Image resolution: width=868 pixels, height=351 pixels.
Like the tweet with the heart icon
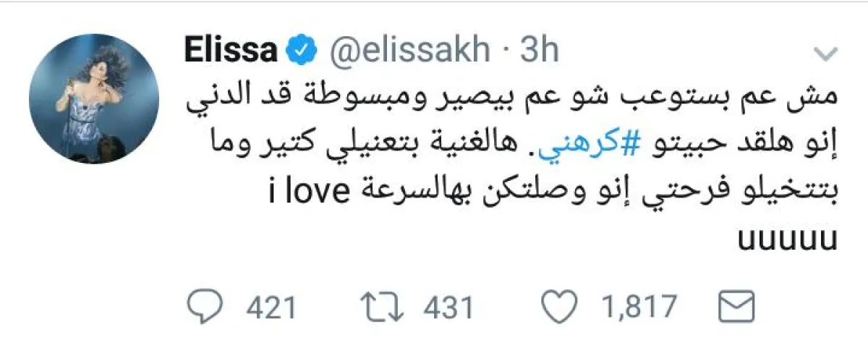[x=558, y=307]
